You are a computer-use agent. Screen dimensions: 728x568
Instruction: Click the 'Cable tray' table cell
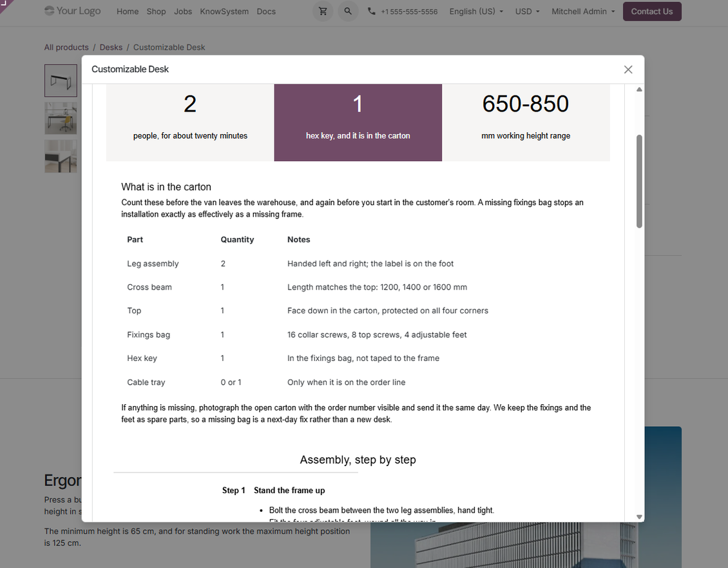(x=146, y=382)
